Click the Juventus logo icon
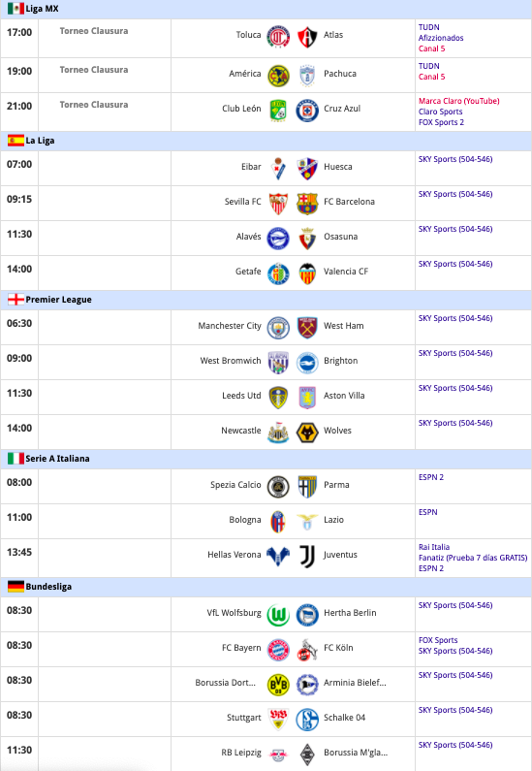The width and height of the screenshot is (532, 771). [307, 557]
